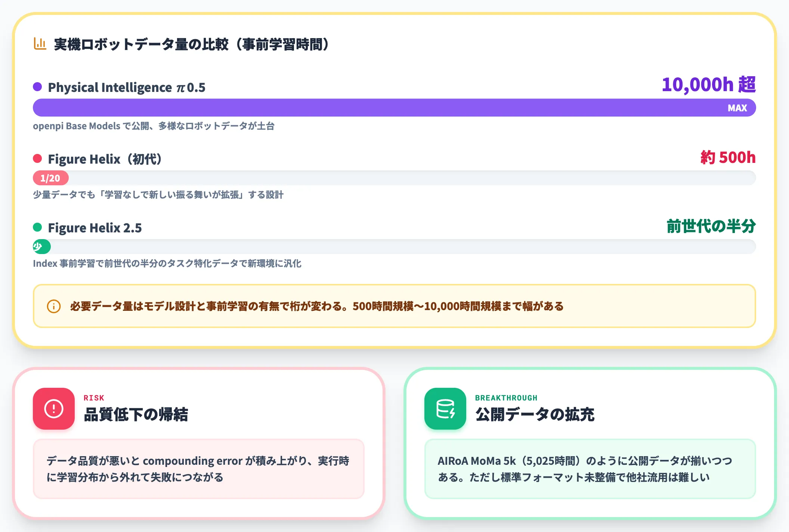Click the purple dot next to Physical Intelligence

(37, 87)
